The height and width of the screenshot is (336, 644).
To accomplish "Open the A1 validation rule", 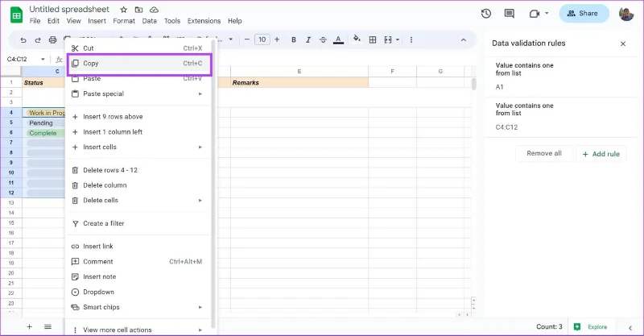I will (x=560, y=76).
